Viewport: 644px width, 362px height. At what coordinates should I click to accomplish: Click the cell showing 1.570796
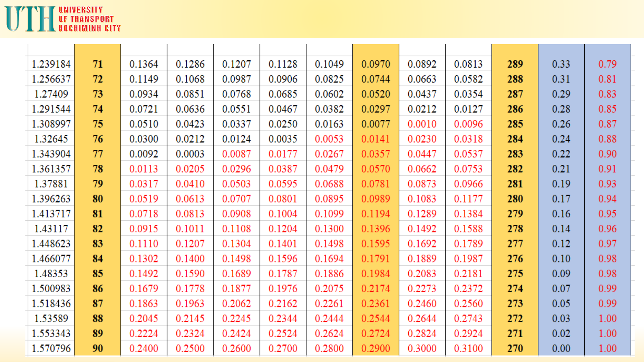pyautogui.click(x=51, y=348)
